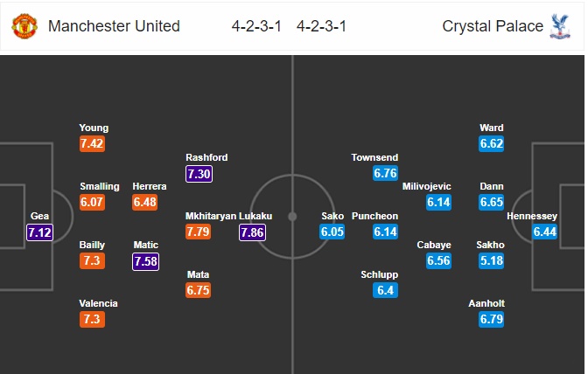Select the Herrera player name
588x374 pixels.
[x=149, y=186]
